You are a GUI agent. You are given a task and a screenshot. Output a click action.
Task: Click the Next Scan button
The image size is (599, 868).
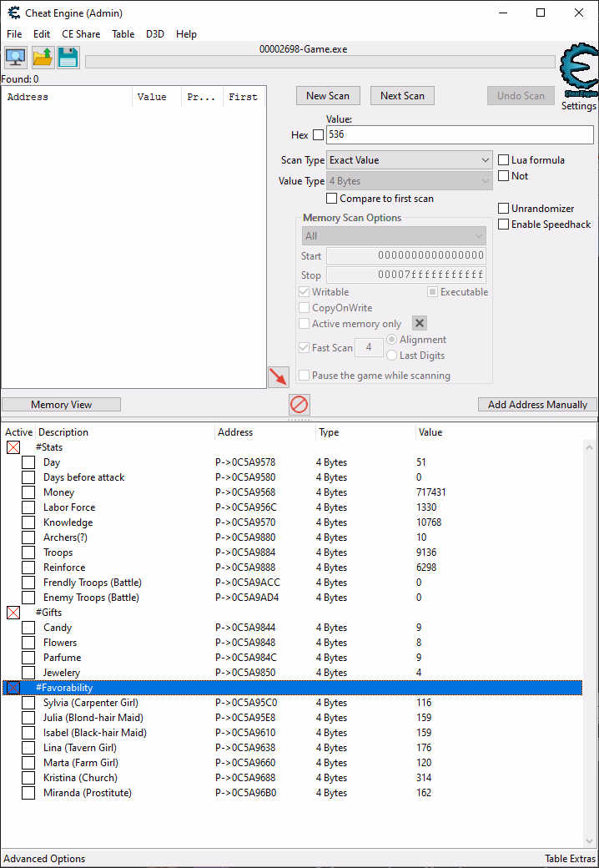[402, 96]
